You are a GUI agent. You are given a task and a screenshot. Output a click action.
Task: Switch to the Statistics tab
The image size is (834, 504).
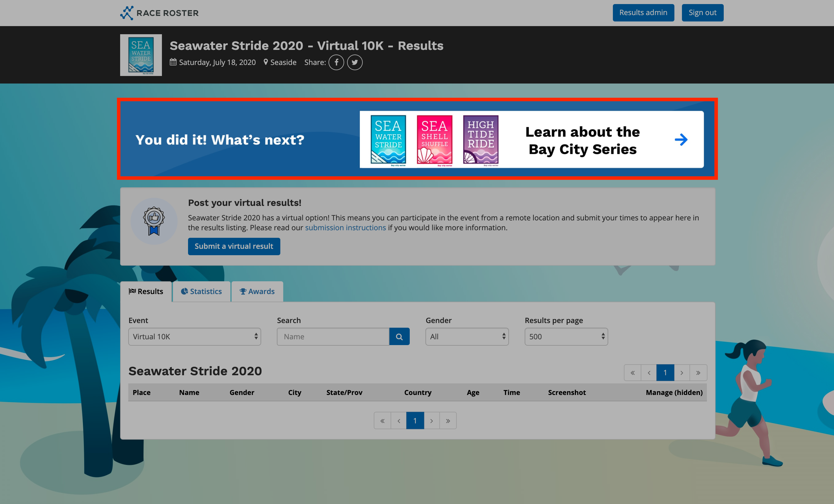(201, 291)
